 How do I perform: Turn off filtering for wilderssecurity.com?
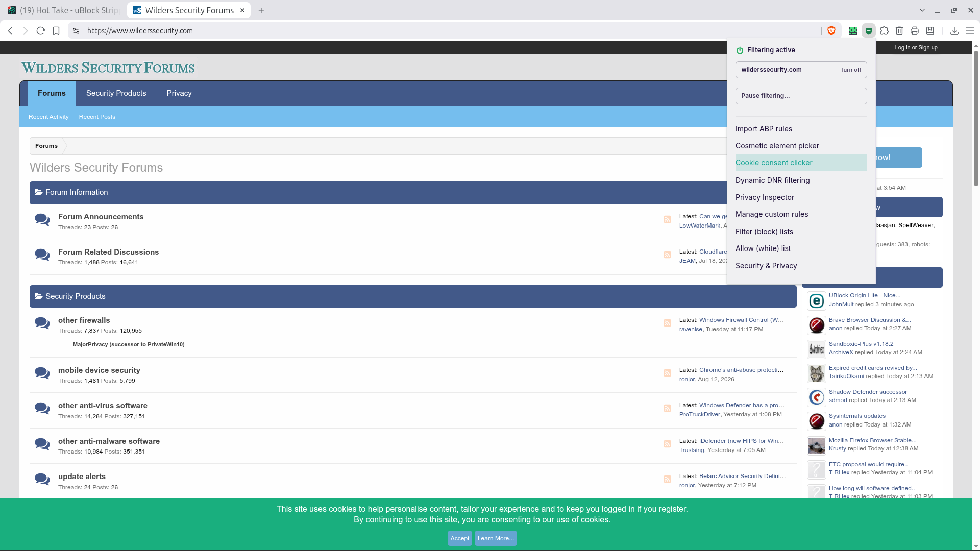pos(850,70)
